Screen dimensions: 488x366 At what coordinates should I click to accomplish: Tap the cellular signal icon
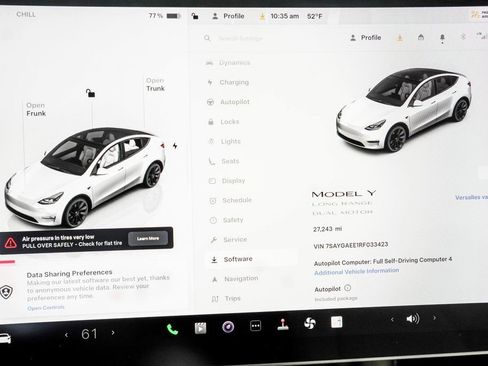[x=482, y=35]
